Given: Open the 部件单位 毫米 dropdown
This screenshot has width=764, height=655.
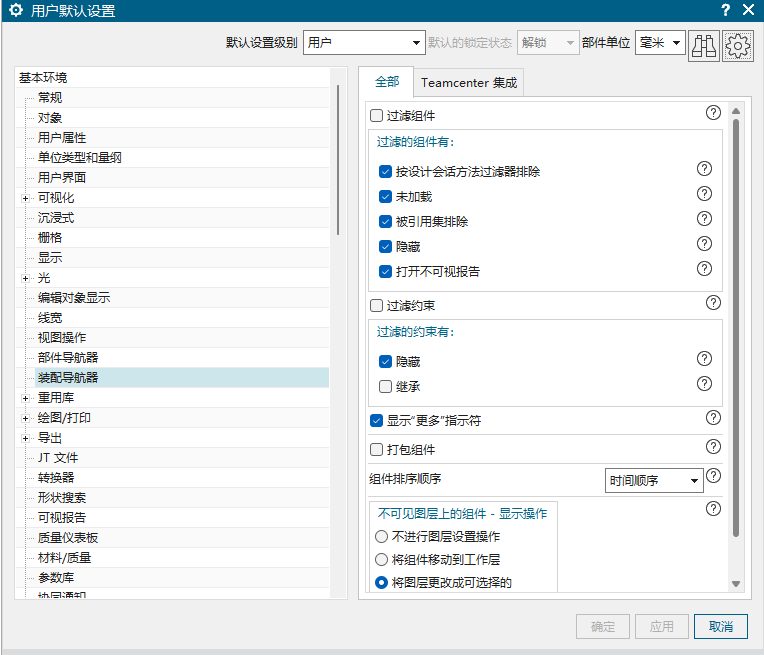Looking at the screenshot, I should [x=660, y=43].
